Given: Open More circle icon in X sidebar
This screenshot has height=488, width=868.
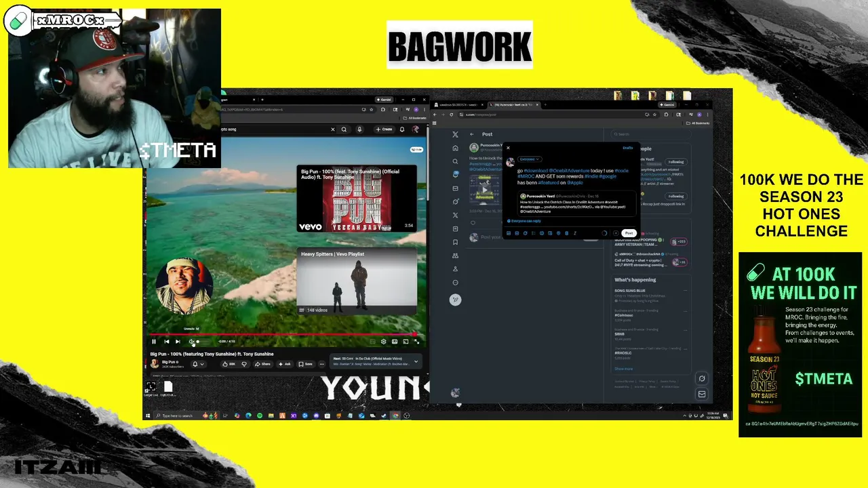Looking at the screenshot, I should 455,283.
